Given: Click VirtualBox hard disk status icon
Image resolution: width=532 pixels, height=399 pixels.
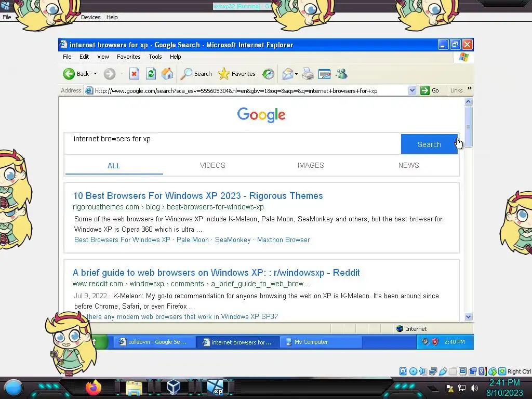Looking at the screenshot, I should coord(403,371).
